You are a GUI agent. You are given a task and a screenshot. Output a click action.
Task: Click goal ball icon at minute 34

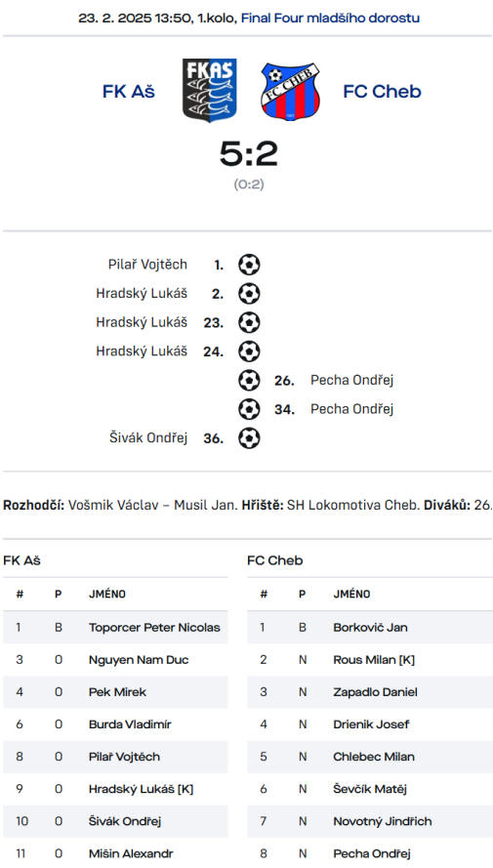point(249,409)
